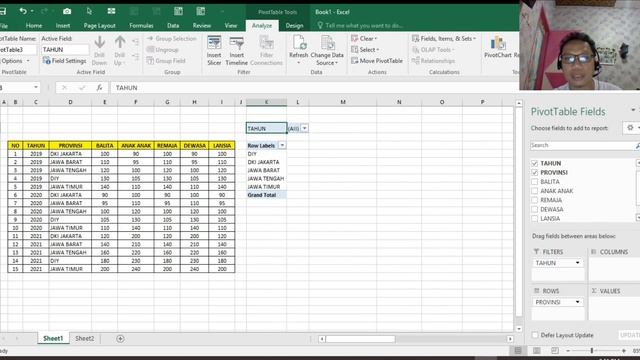Click the pointer icon in quick access toolbar
640x360 pixels.
[89, 11]
